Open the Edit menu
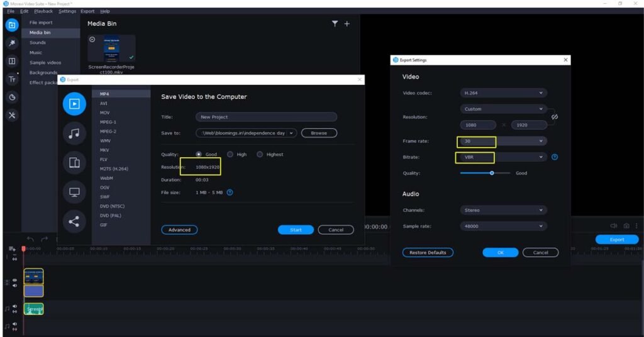The image size is (644, 337). click(25, 11)
